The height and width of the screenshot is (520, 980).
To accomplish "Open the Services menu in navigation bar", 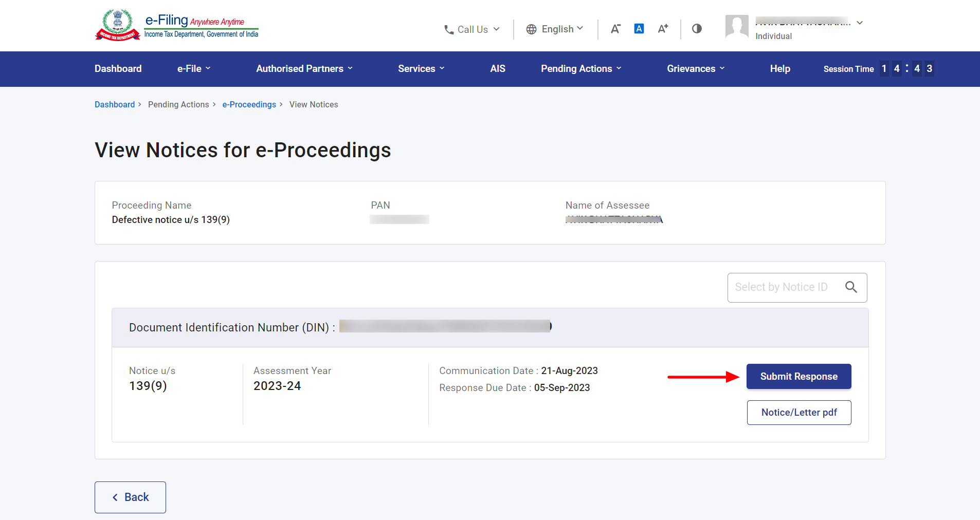I will pos(421,69).
